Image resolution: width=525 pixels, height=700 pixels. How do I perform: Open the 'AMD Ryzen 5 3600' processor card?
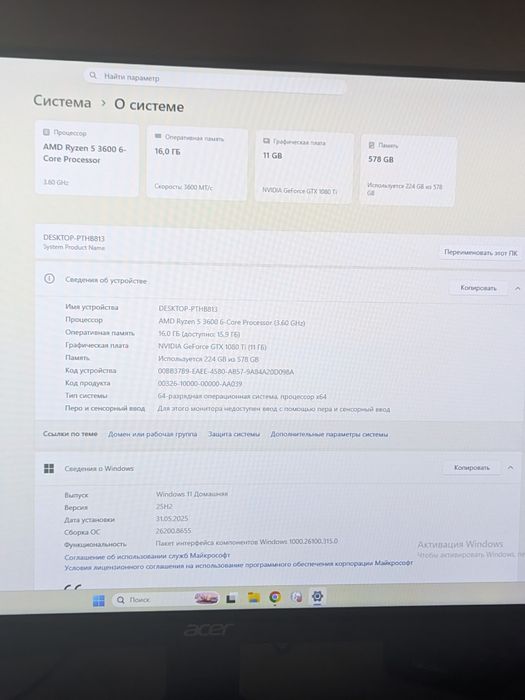tap(87, 158)
